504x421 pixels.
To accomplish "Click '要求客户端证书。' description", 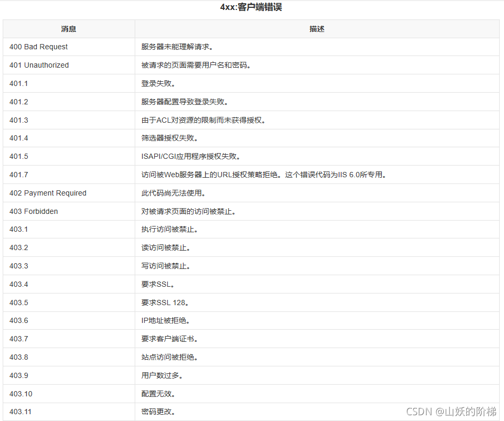I will pos(170,339).
